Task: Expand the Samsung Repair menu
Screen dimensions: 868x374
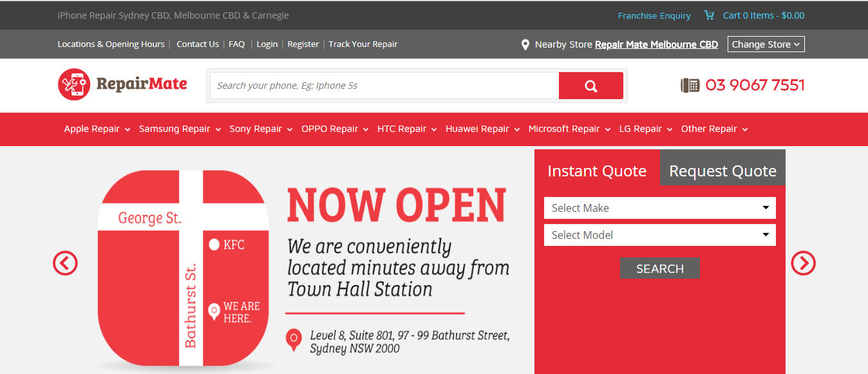Action: pyautogui.click(x=180, y=129)
